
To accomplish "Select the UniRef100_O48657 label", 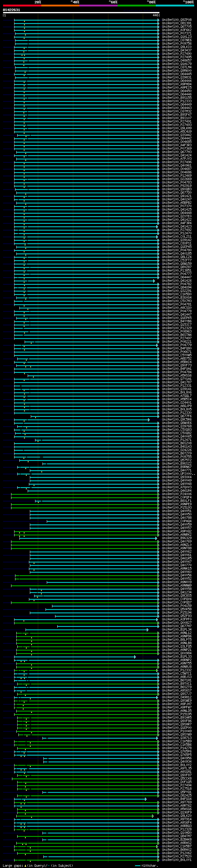I will 176,60.
